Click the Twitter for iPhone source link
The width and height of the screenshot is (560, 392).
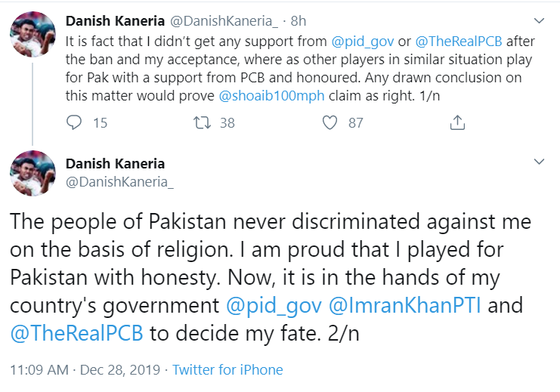tap(227, 370)
